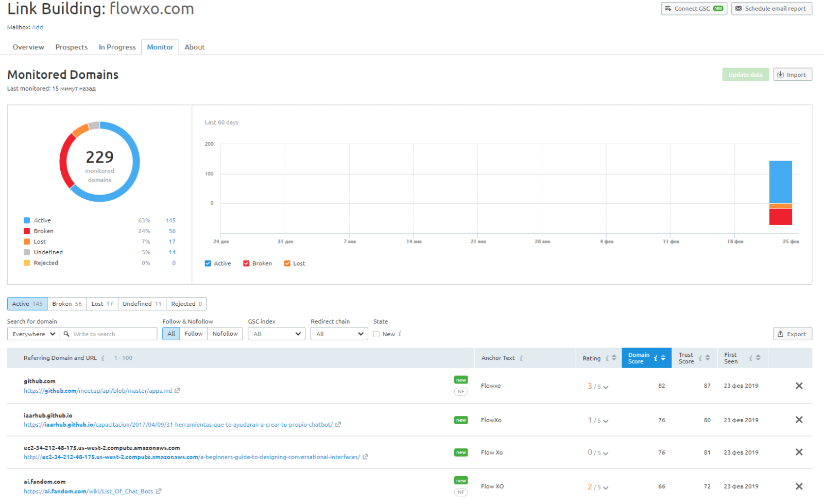
Task: Click the Add mailbox link
Action: (x=38, y=27)
